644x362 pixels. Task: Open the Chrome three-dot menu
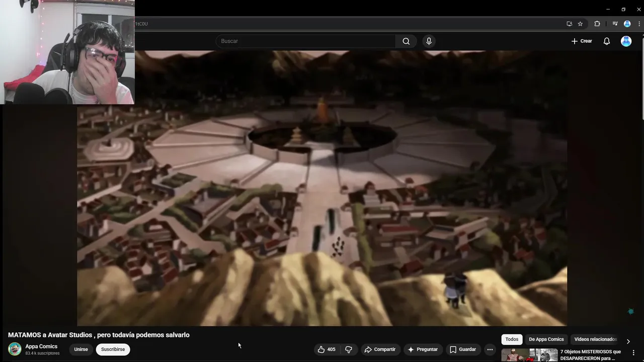click(x=639, y=24)
